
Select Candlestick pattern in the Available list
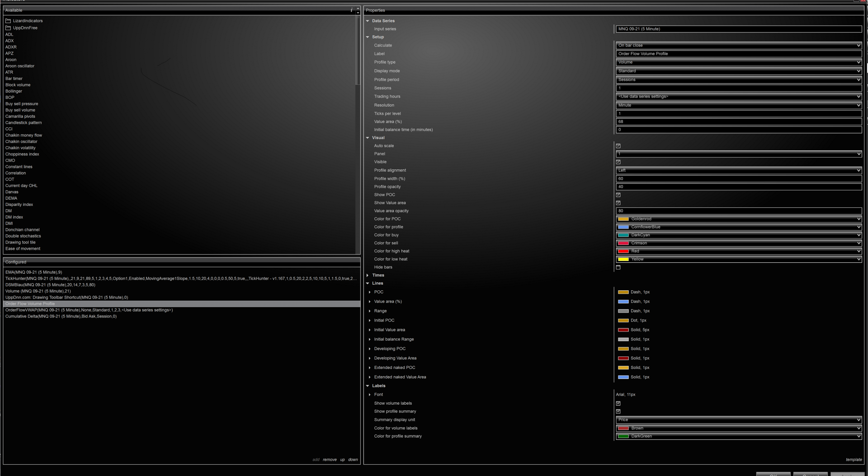pos(24,123)
